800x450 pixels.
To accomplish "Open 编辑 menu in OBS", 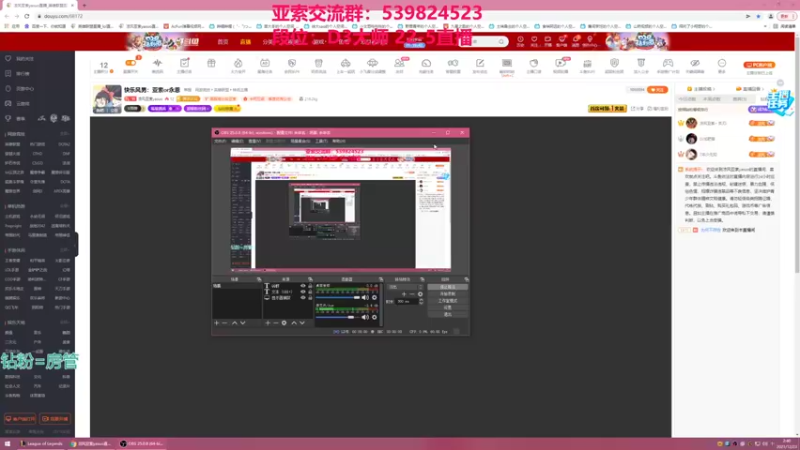I will [237, 141].
